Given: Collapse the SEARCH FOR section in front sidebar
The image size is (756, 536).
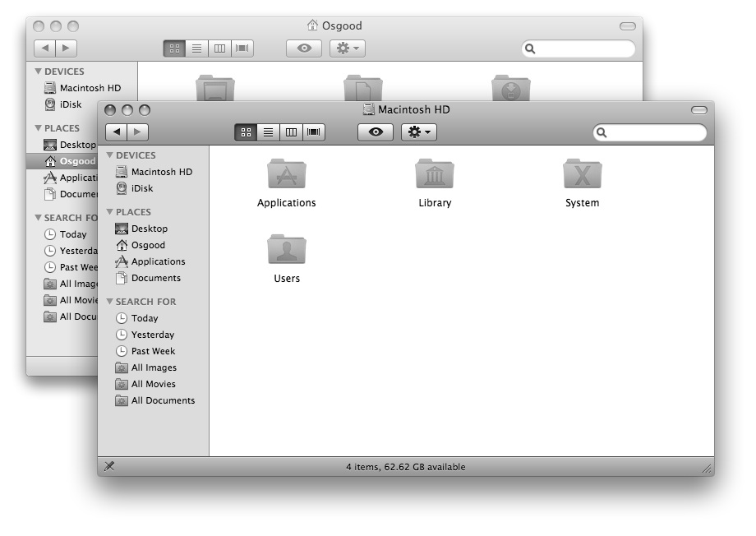Looking at the screenshot, I should click(x=109, y=302).
